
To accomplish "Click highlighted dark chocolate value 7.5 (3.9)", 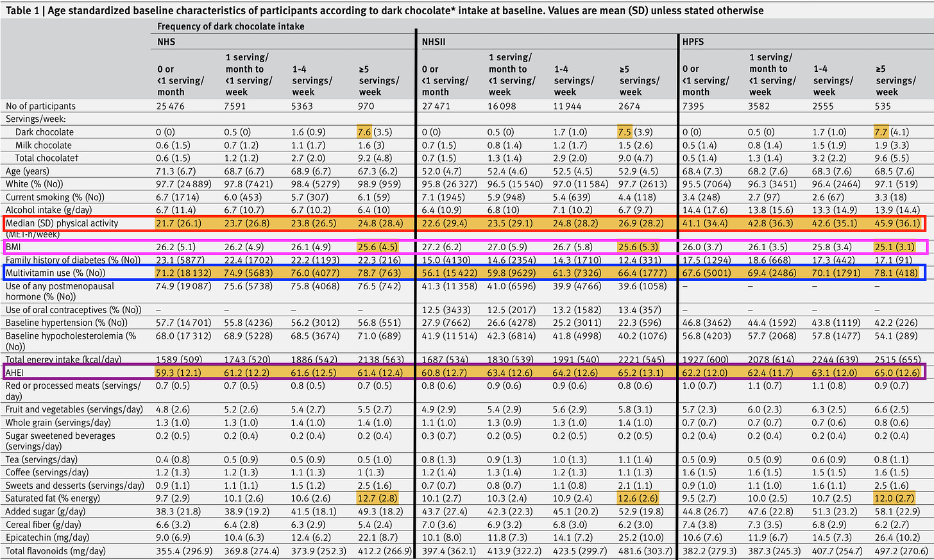I will (636, 132).
